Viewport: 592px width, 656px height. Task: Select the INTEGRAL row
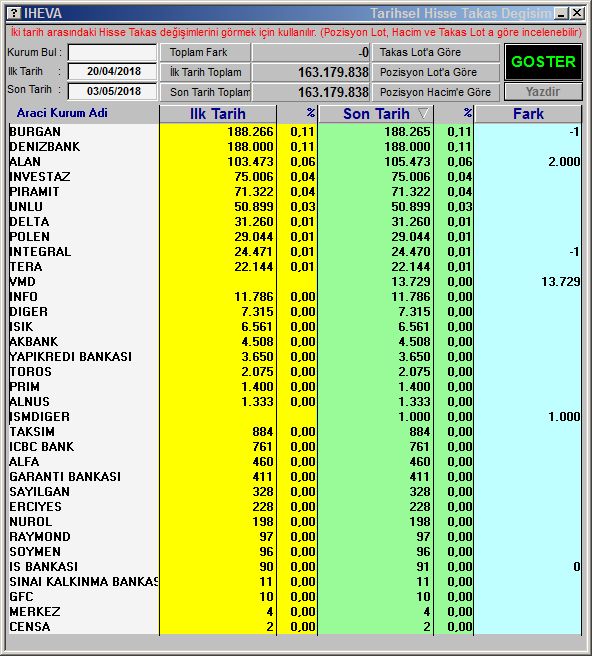(295, 252)
